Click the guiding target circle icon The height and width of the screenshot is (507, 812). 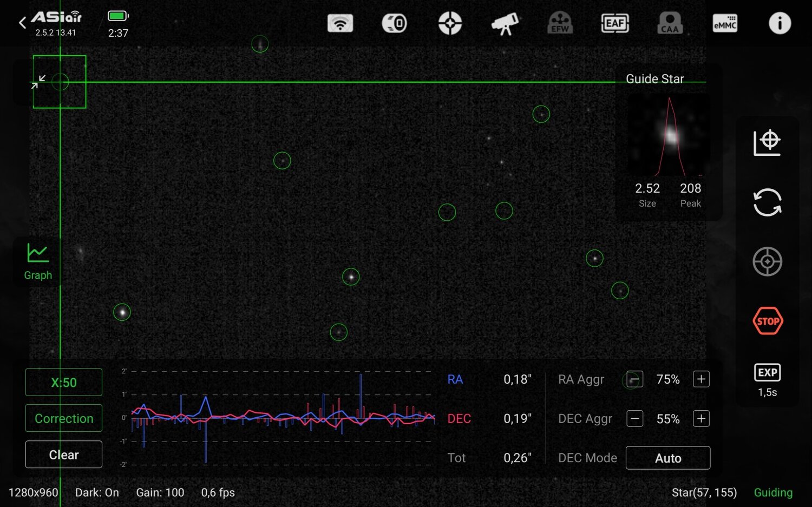pyautogui.click(x=767, y=262)
